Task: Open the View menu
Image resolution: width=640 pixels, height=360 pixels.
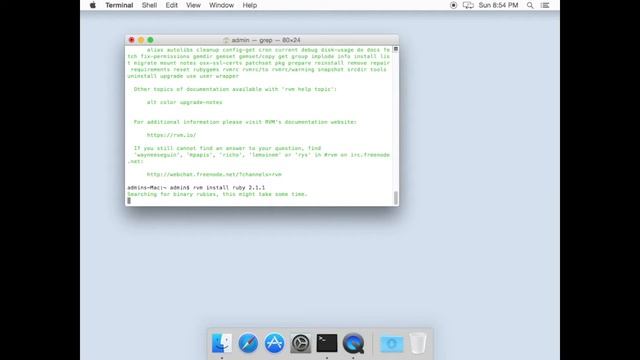Action: 193,5
